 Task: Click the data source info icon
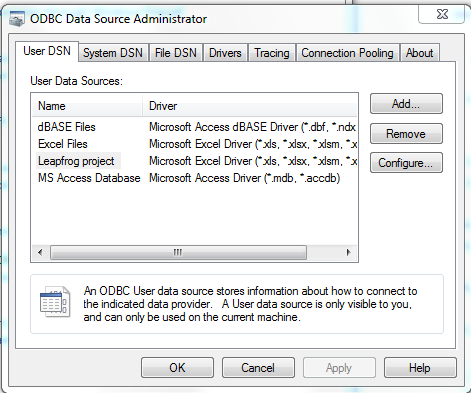coord(55,302)
